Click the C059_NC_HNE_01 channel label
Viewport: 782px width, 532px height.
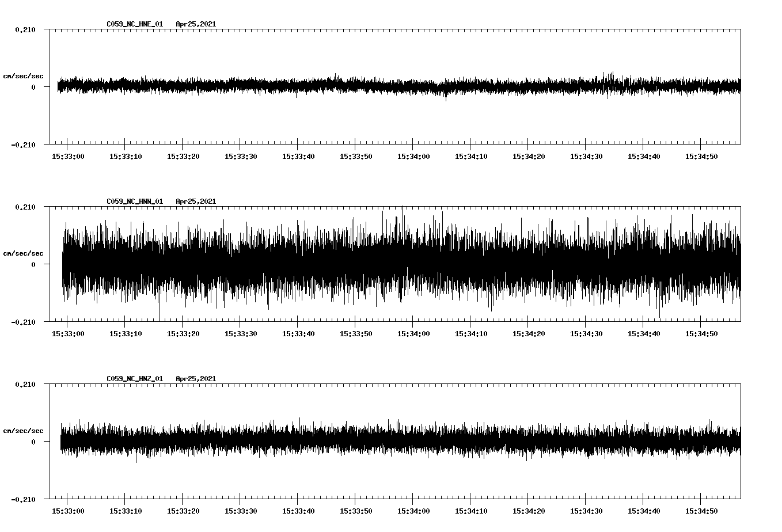134,24
